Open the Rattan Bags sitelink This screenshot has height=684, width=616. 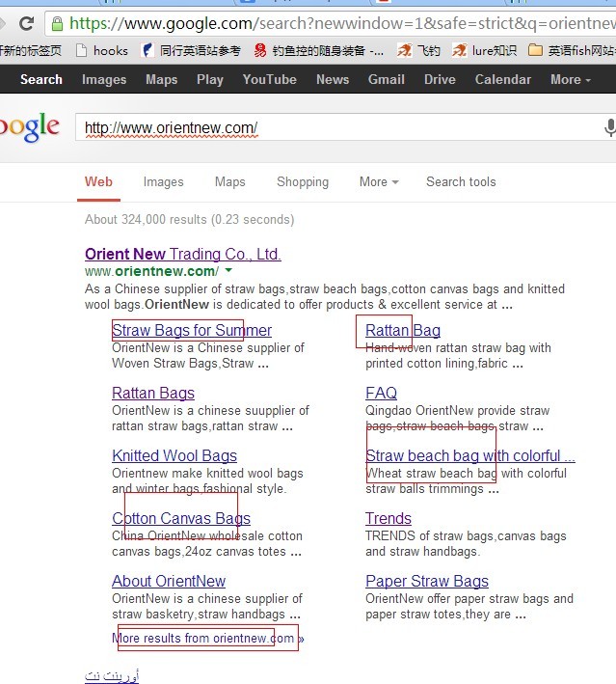point(153,393)
